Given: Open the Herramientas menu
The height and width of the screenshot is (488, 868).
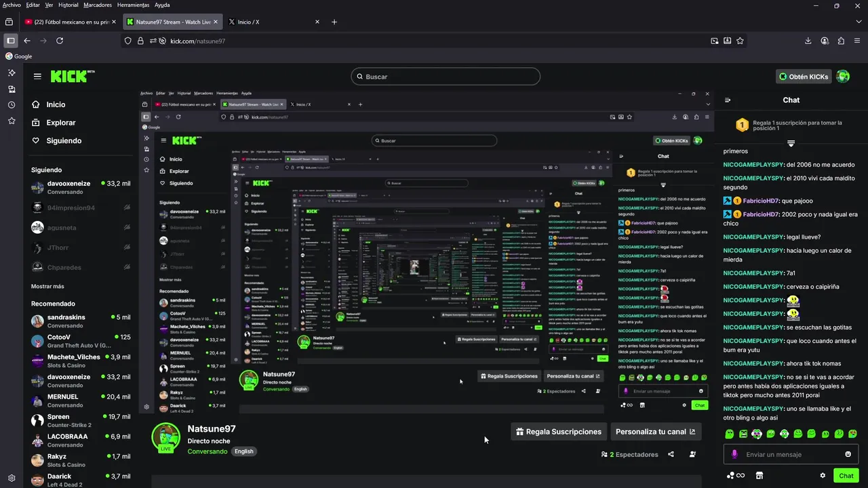Looking at the screenshot, I should point(133,5).
